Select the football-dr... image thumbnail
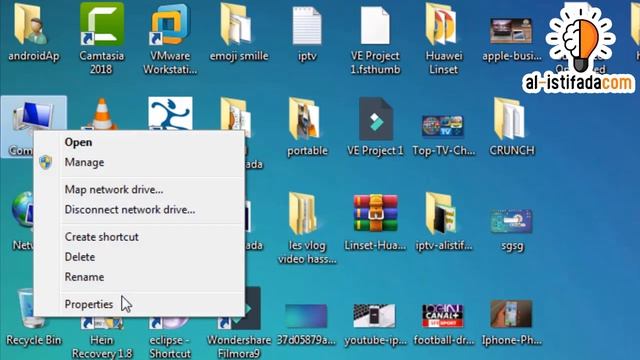The height and width of the screenshot is (360, 640). [x=443, y=316]
